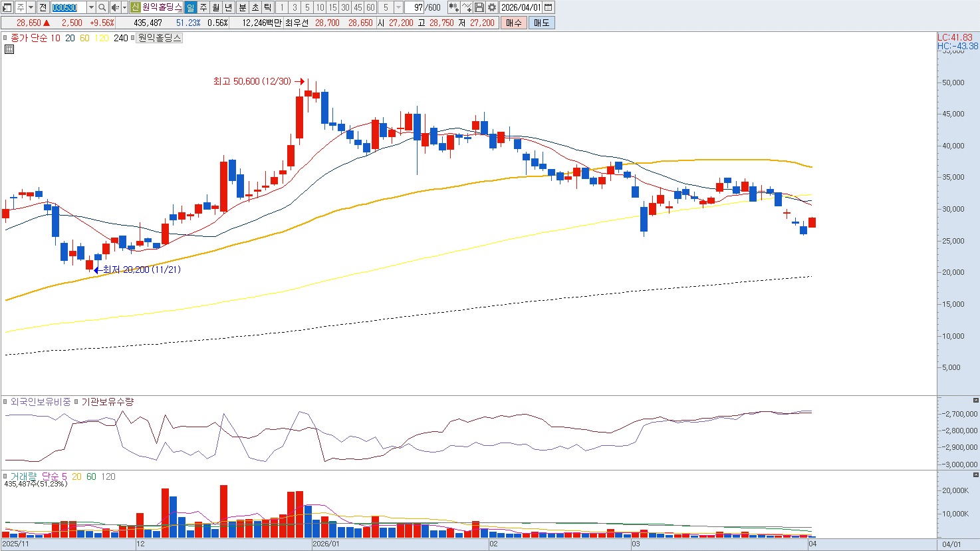Switch to weekly (주) chart period

[203, 7]
